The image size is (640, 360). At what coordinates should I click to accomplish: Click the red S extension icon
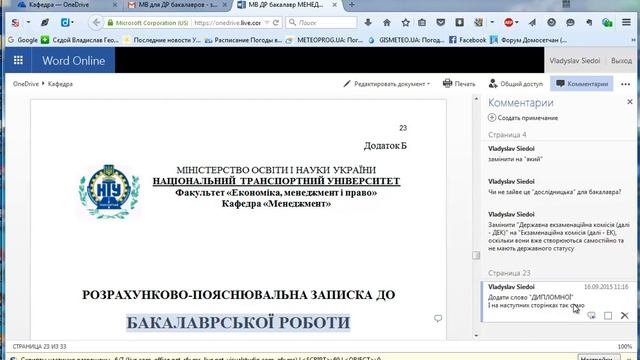16,22
